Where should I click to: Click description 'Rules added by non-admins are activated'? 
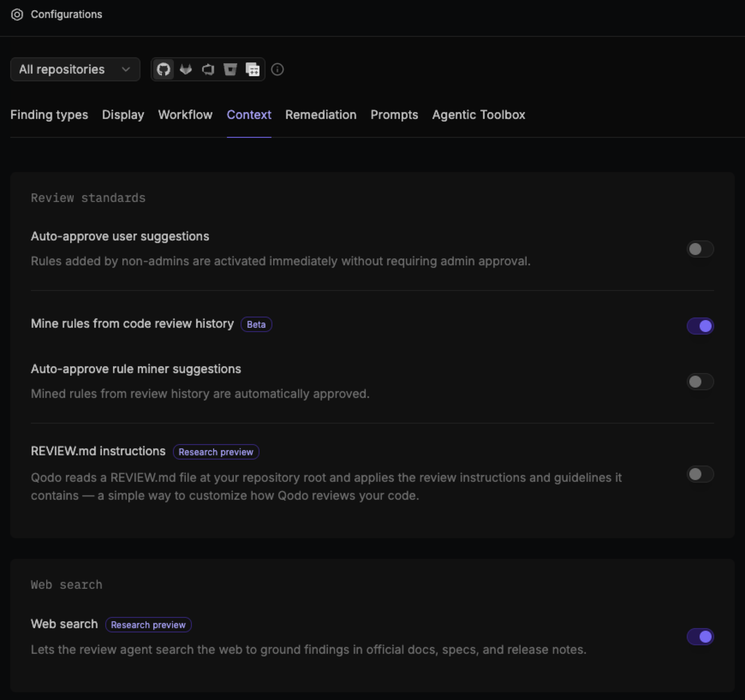coord(280,261)
